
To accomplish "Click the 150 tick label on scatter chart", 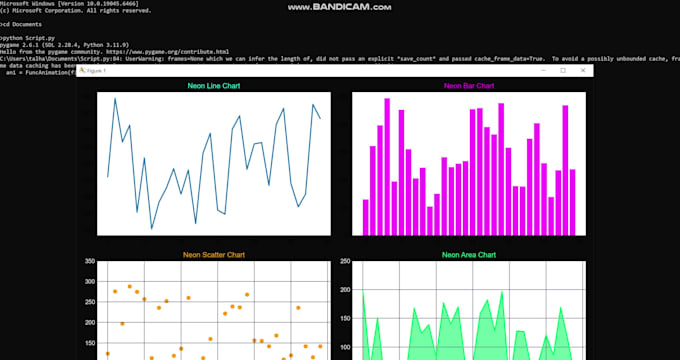I will 90,343.
